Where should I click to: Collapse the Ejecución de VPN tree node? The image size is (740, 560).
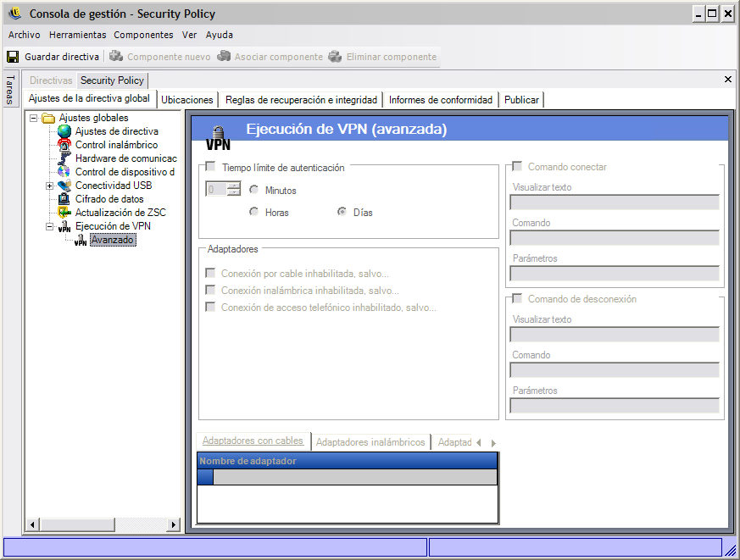coord(49,226)
